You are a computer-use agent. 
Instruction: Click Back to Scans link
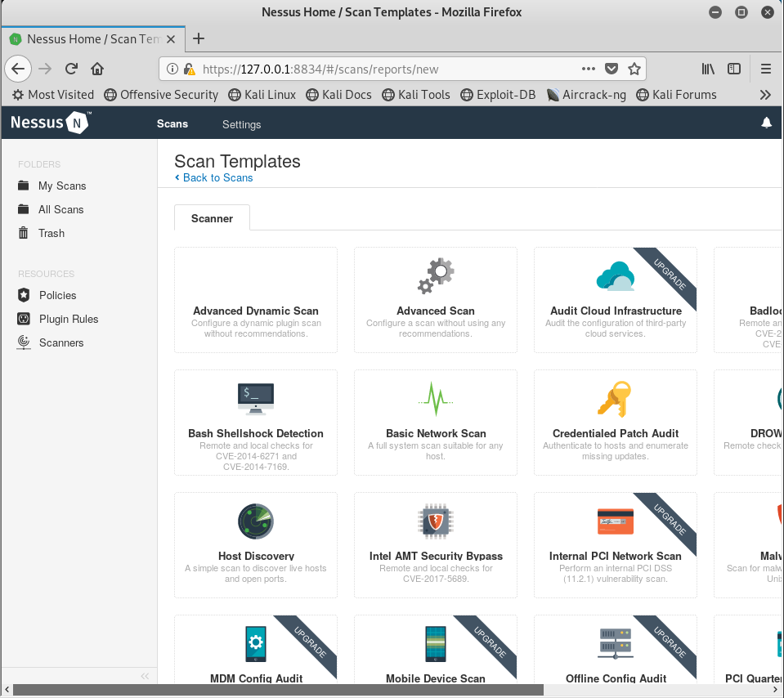click(213, 177)
